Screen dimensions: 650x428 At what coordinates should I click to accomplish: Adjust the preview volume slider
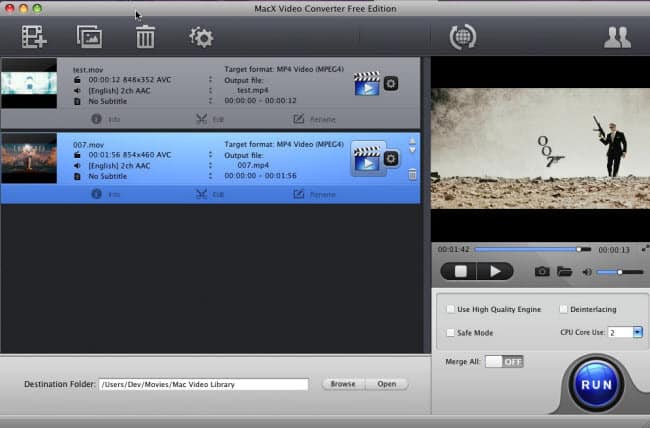(x=619, y=272)
